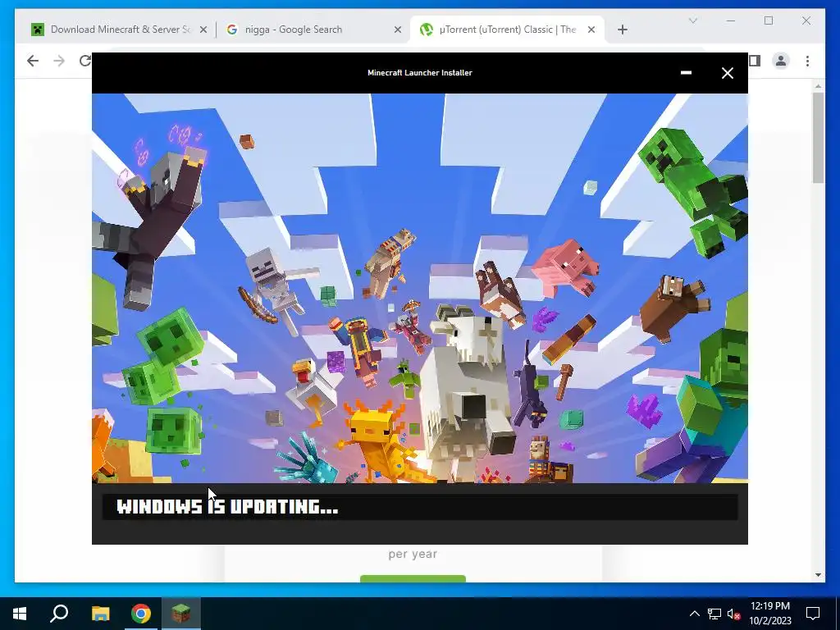Switch to the Google Search tab
840x630 pixels.
[x=313, y=30]
